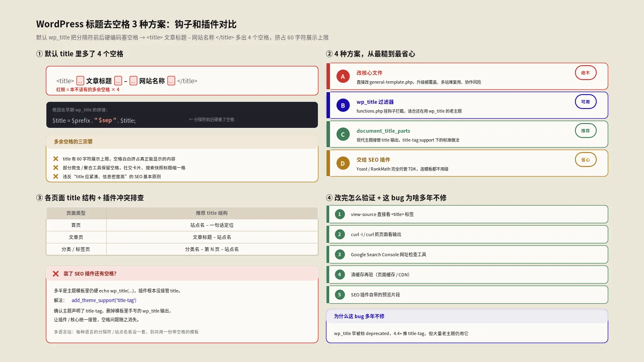
Task: Click step number 5 circle for SEO 插件预览片段
Action: coord(340,295)
